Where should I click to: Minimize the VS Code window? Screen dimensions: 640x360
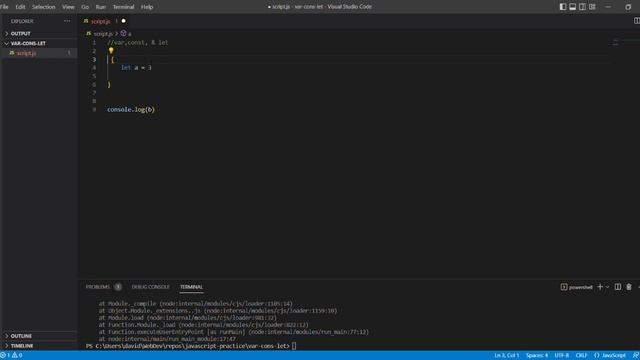point(608,7)
